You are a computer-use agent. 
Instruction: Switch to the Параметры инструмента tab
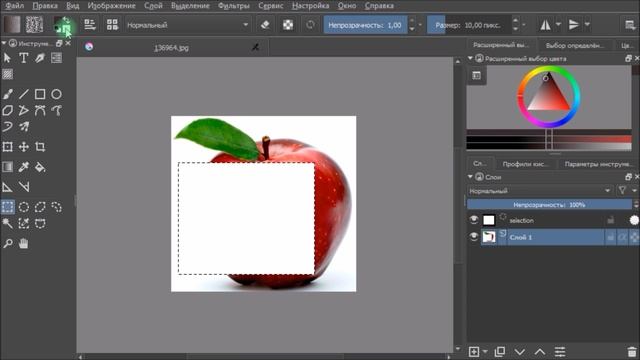pyautogui.click(x=598, y=164)
